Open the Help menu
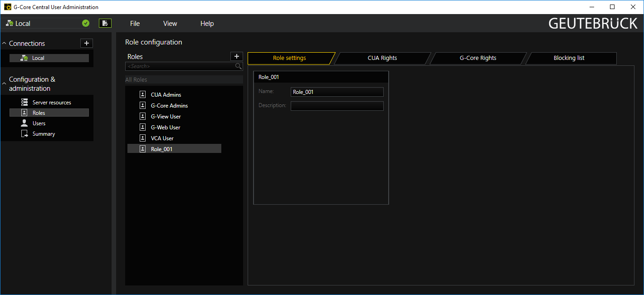The width and height of the screenshot is (644, 295). [x=207, y=24]
